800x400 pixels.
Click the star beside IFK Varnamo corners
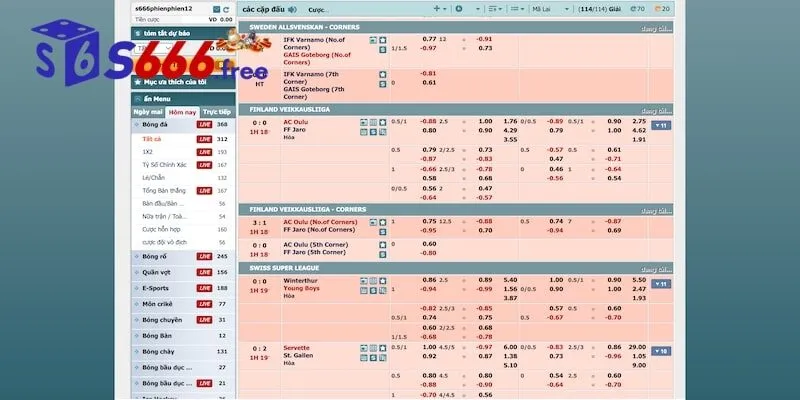click(383, 39)
